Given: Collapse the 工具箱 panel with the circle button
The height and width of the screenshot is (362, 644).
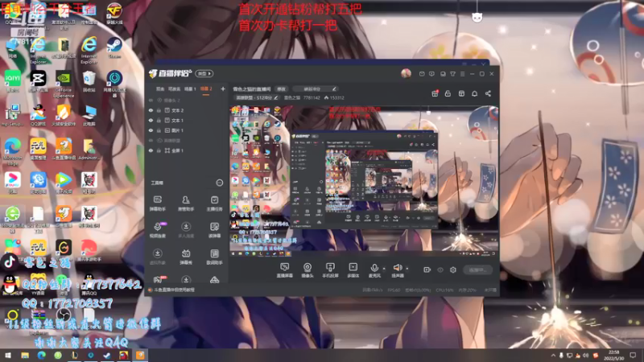Looking at the screenshot, I should [219, 183].
